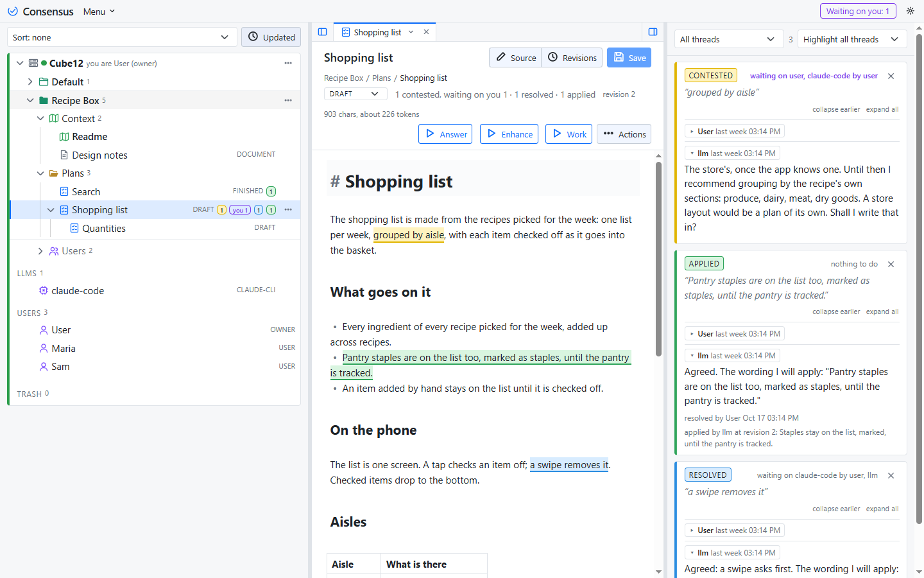Viewport: 924px width, 578px height.
Task: Click the document vertical scrollbar
Action: [658, 259]
